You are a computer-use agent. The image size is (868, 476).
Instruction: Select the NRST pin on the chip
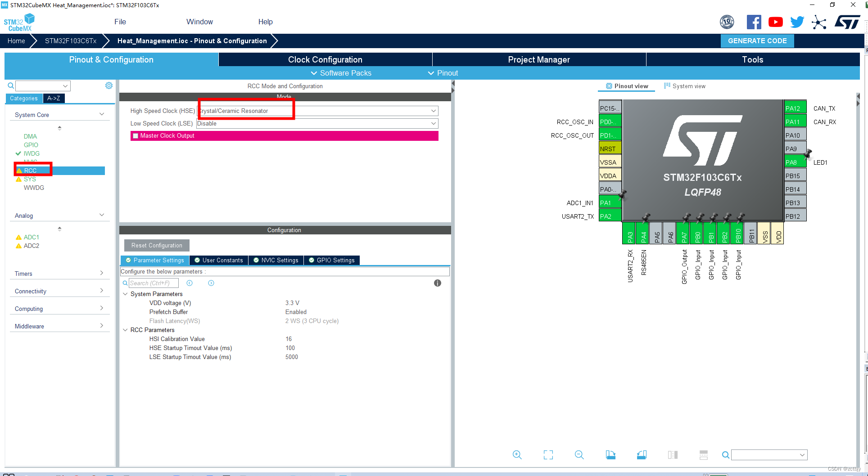[610, 148]
